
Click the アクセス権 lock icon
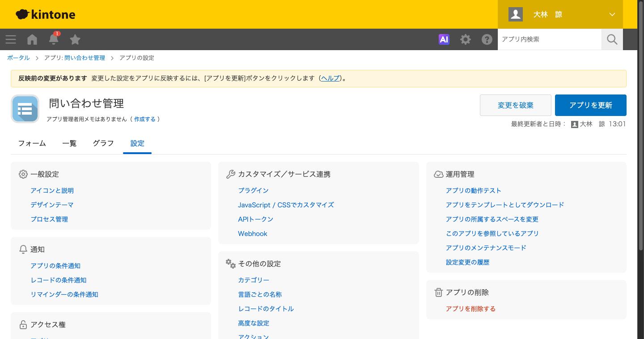coord(23,325)
